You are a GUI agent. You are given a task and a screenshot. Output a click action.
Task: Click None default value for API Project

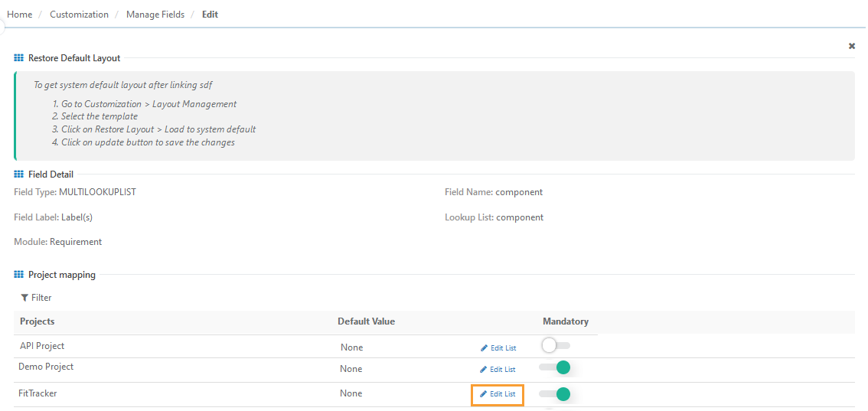click(x=351, y=347)
